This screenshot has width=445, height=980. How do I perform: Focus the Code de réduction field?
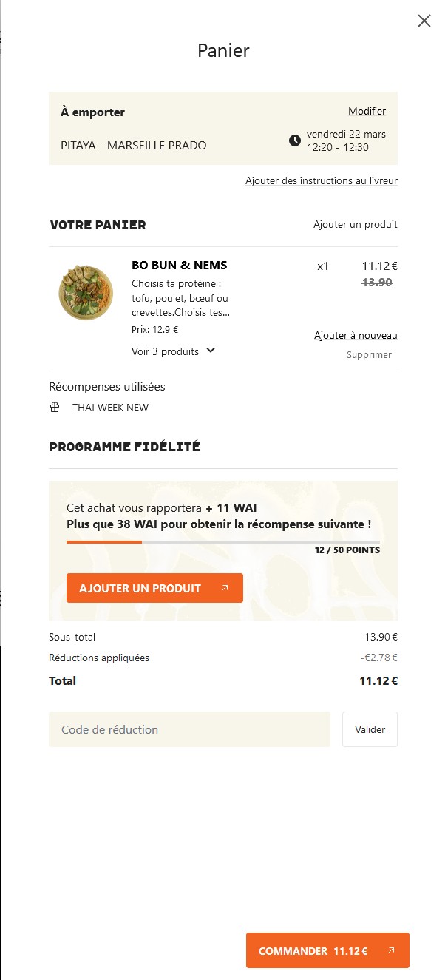pos(189,729)
